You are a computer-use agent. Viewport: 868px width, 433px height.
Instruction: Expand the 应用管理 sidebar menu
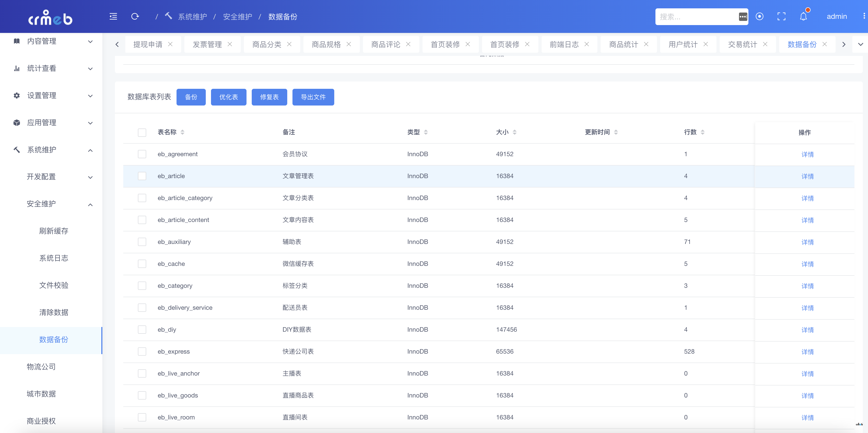click(x=51, y=123)
